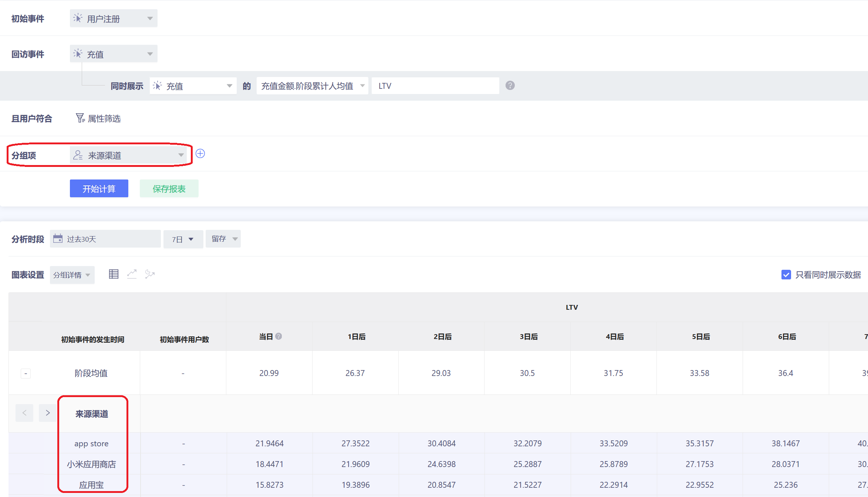This screenshot has width=868, height=497.
Task: Open the 留存 type dropdown
Action: [223, 239]
